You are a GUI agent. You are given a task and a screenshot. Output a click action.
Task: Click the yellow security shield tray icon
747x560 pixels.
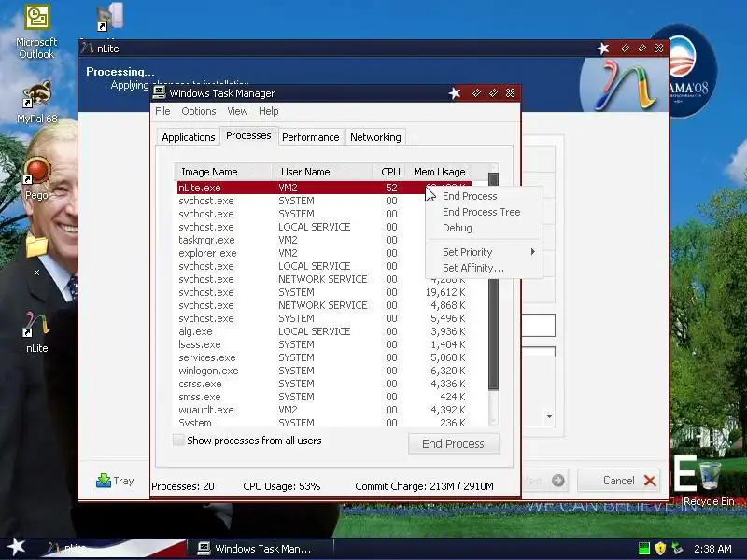[x=660, y=549]
